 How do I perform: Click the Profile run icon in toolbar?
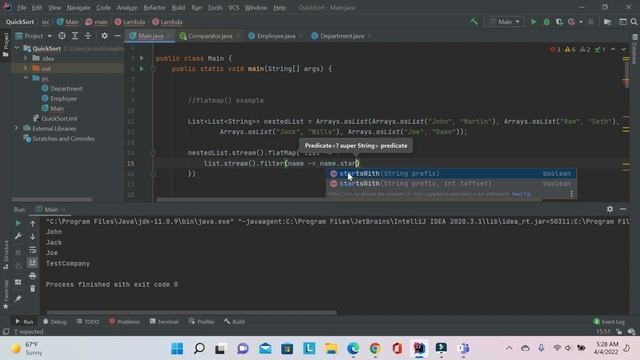pos(571,22)
